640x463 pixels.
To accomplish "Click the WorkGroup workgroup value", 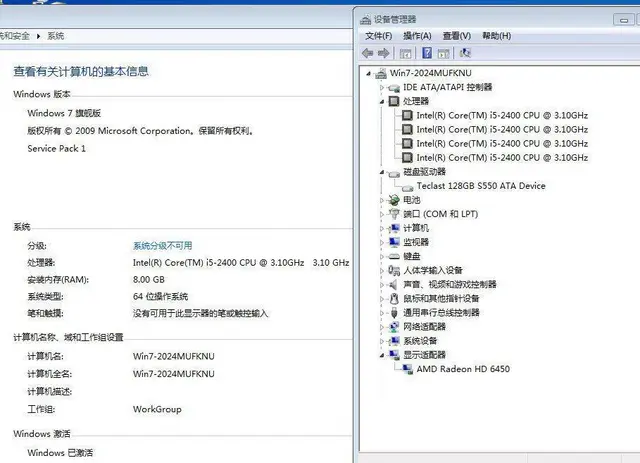I will coord(157,409).
